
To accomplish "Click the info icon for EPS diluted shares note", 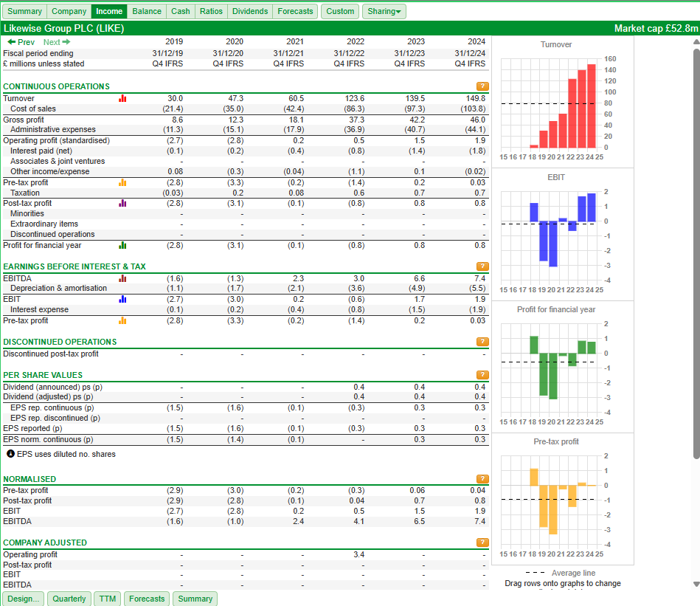I will 10,454.
